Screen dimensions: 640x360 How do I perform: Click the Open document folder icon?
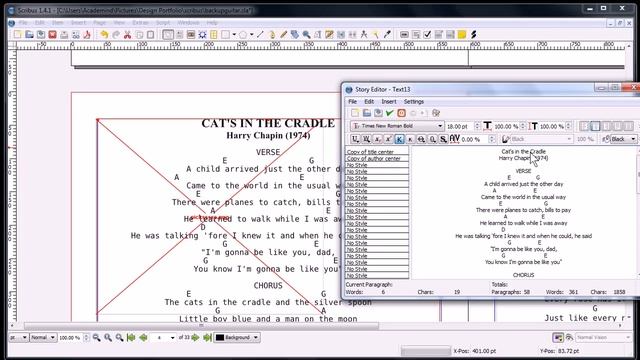(x=29, y=35)
